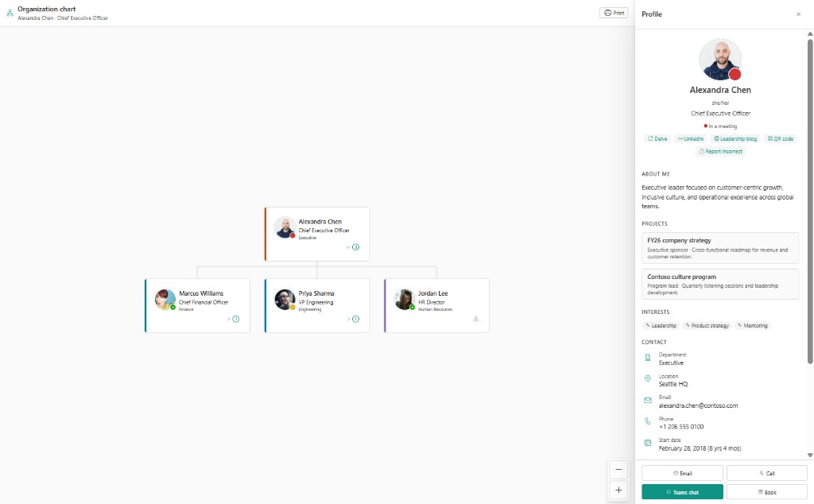The image size is (814, 504).
Task: Click Alexandra Chen's avatar in the chart
Action: [285, 227]
